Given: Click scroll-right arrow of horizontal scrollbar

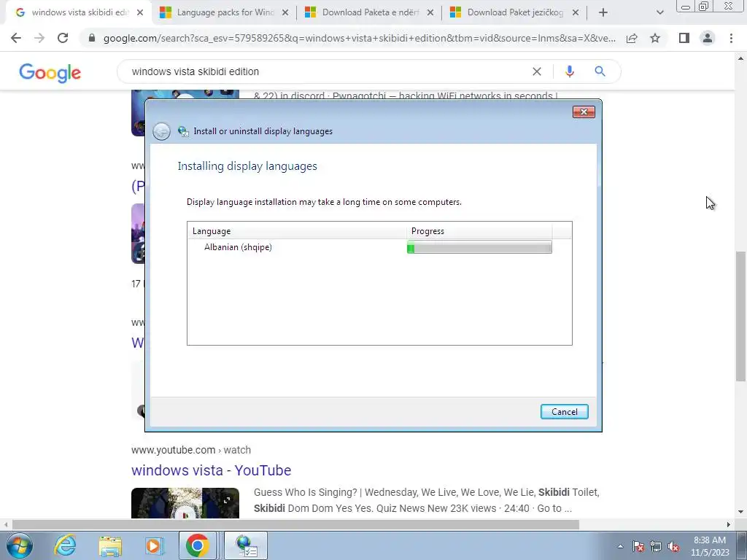Looking at the screenshot, I should coord(729,524).
